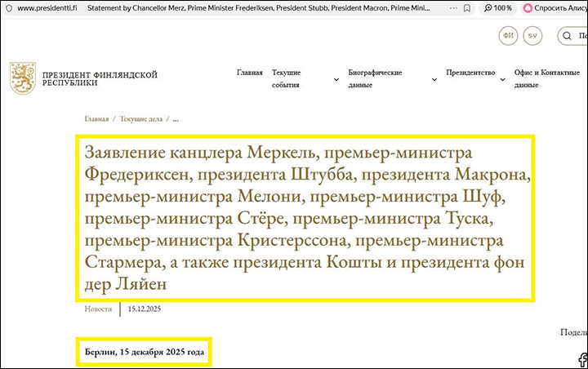Click the Finnish coat of arms logo

click(x=22, y=78)
